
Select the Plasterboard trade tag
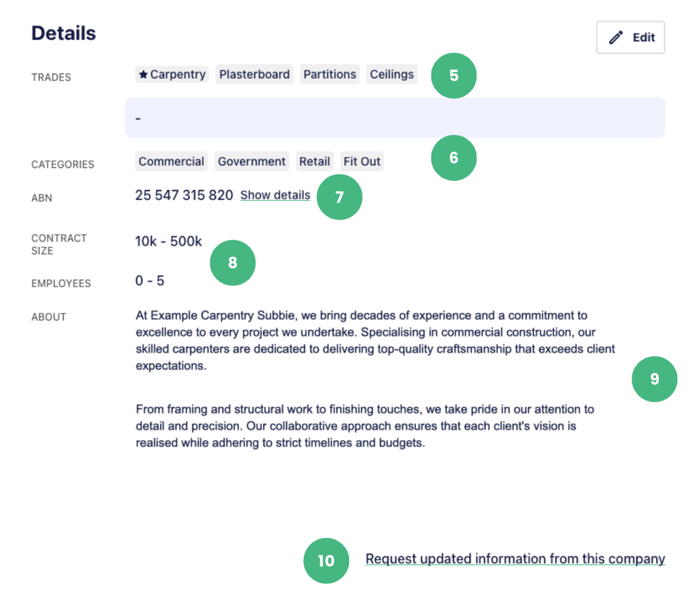[x=254, y=74]
